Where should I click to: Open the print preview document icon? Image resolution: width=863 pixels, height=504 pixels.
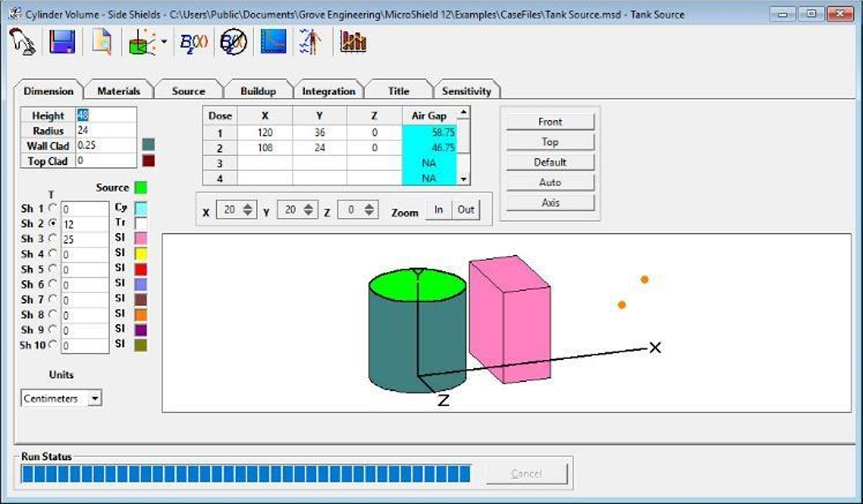(102, 42)
